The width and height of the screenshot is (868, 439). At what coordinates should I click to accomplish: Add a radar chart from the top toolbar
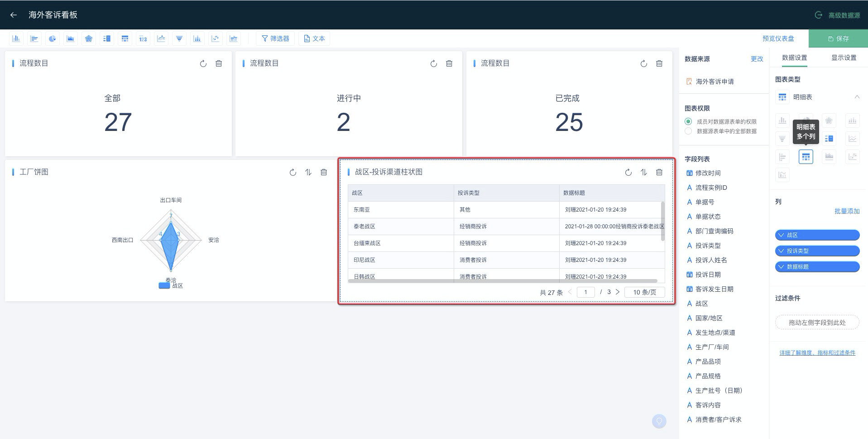tap(89, 39)
